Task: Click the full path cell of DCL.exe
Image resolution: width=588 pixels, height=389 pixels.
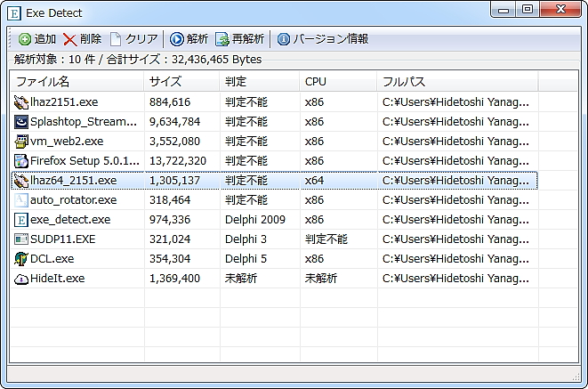Action: coord(455,259)
